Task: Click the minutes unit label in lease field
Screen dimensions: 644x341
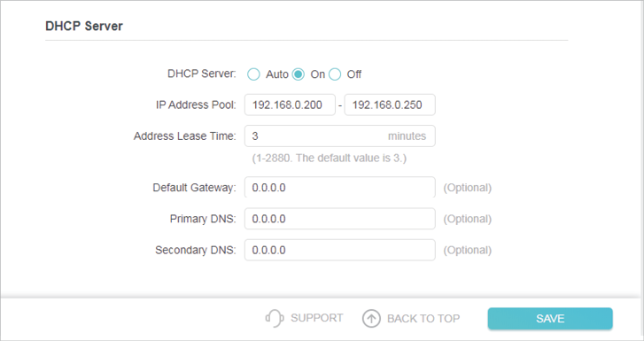Action: (407, 136)
